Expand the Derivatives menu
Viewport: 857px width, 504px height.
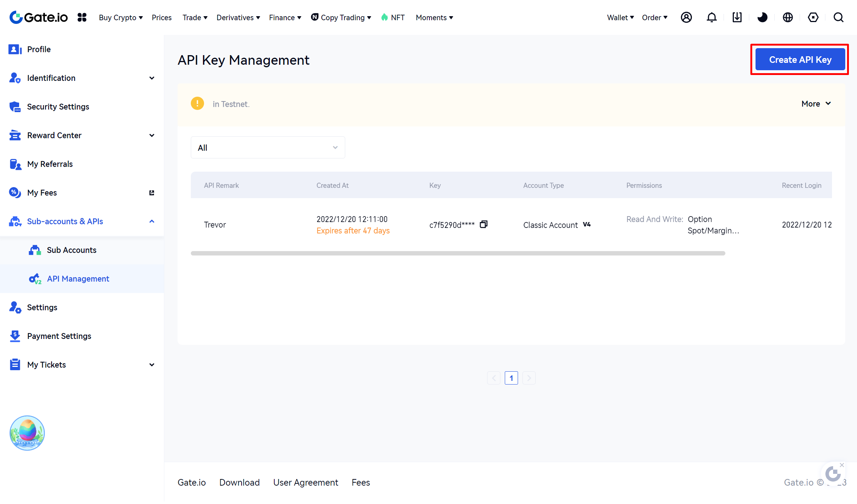(x=238, y=18)
